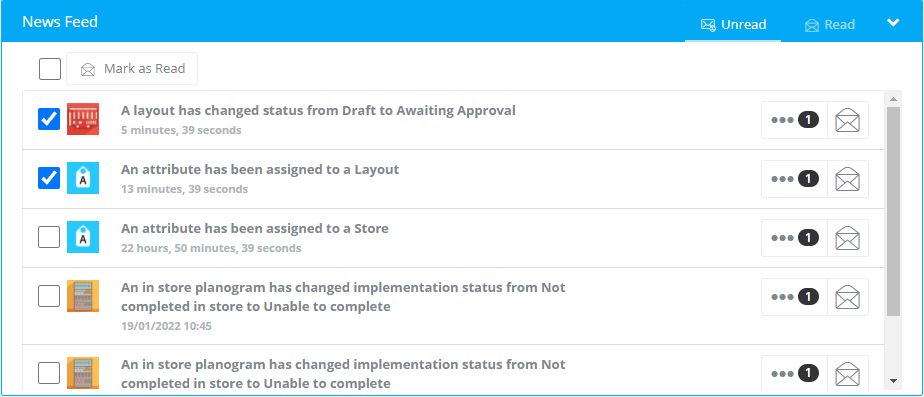Uncheck the layout status change notification checkbox
Image resolution: width=924 pixels, height=397 pixels.
(49, 119)
